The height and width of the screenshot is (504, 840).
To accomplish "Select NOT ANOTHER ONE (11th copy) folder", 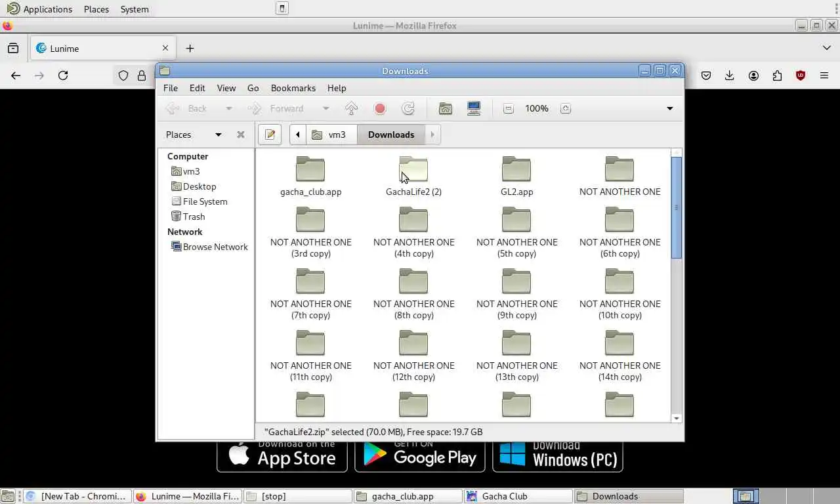I will [310, 356].
